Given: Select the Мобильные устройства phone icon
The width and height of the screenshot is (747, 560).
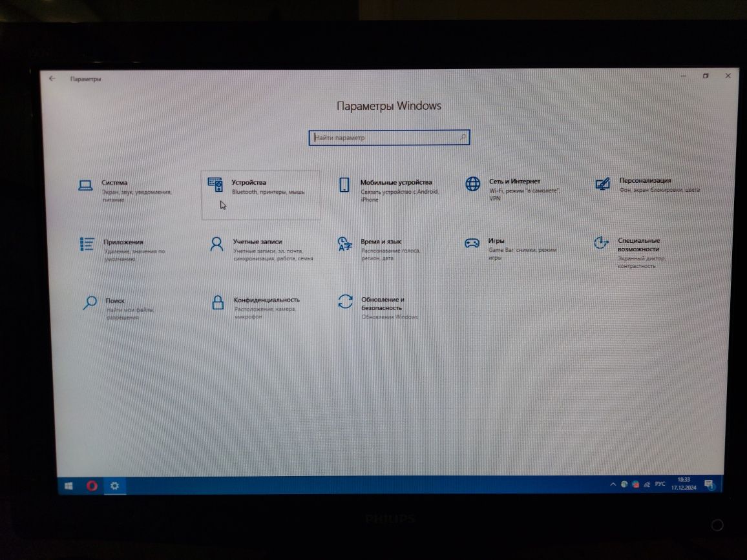Looking at the screenshot, I should coord(344,184).
